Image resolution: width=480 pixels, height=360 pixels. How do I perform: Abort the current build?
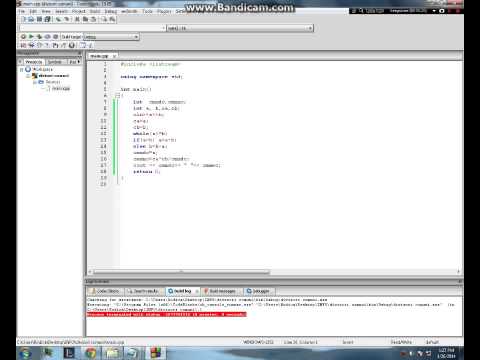(55, 37)
